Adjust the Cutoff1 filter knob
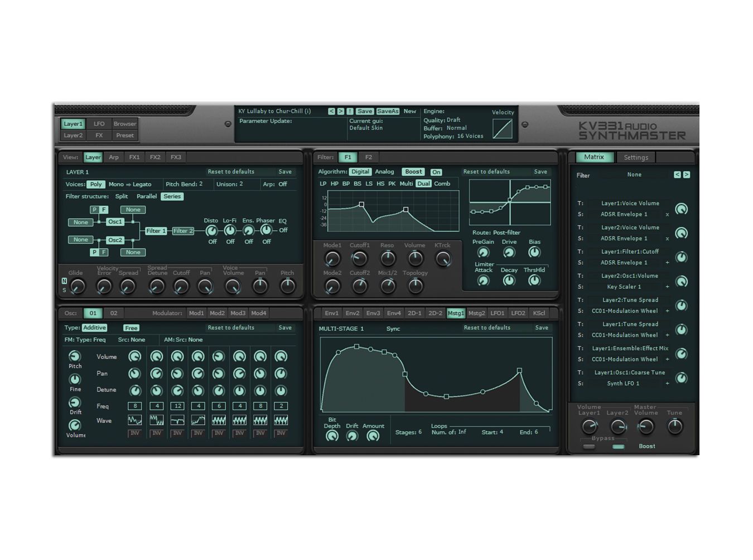Image resolution: width=753 pixels, height=560 pixels. tap(360, 258)
